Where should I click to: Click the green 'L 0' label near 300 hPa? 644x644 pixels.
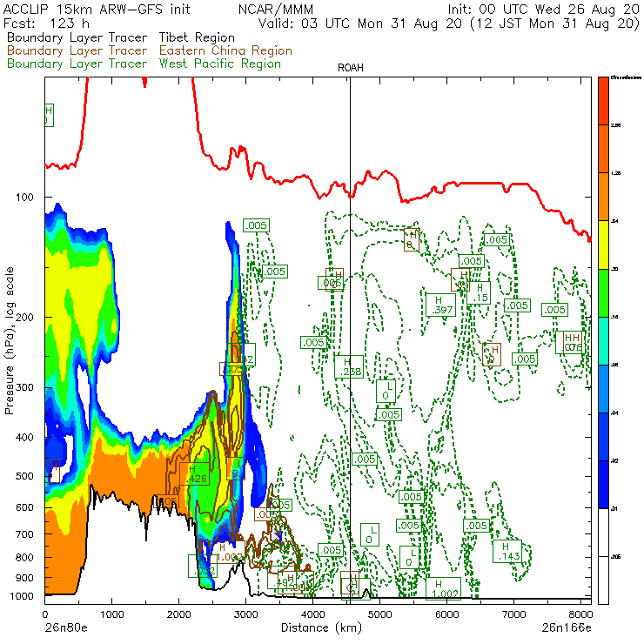[386, 391]
